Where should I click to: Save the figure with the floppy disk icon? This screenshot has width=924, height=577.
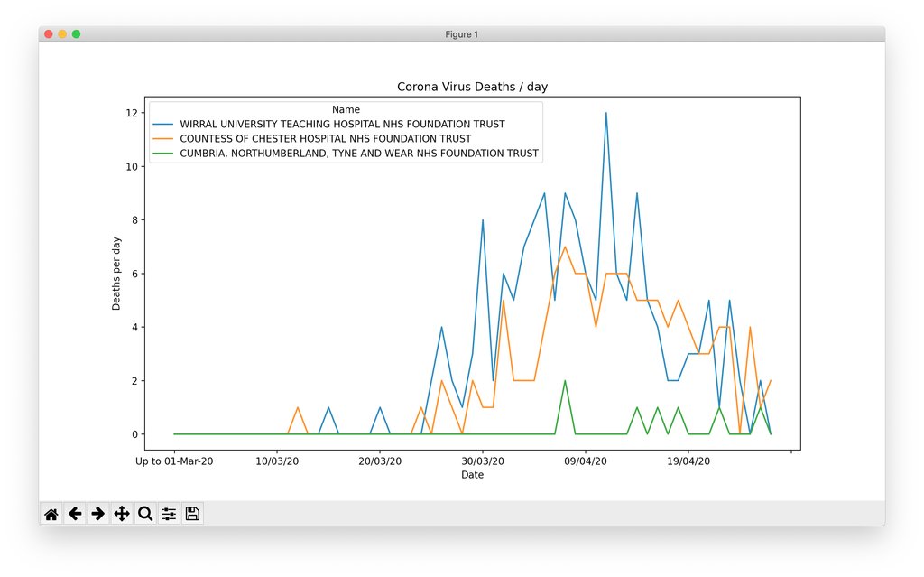tap(192, 513)
